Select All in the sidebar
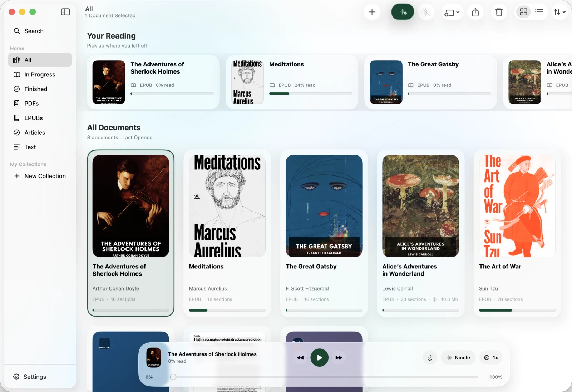The image size is (572, 392). click(40, 60)
